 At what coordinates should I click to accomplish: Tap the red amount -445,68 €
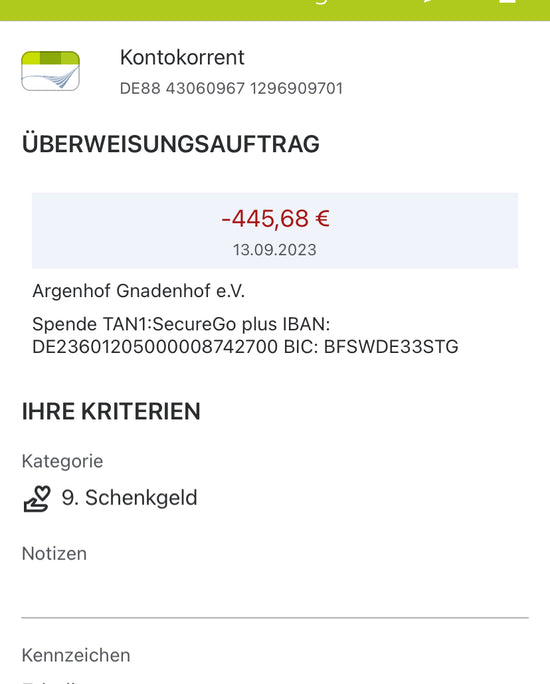pyautogui.click(x=275, y=218)
